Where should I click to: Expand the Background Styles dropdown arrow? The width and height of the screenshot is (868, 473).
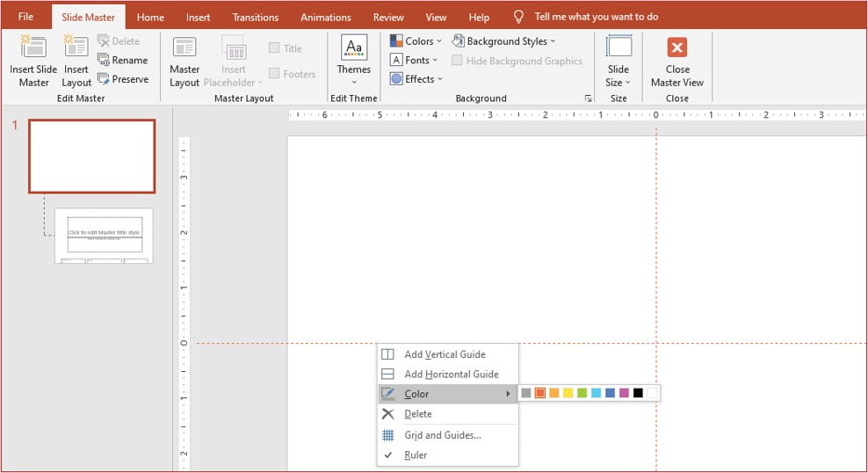(553, 41)
